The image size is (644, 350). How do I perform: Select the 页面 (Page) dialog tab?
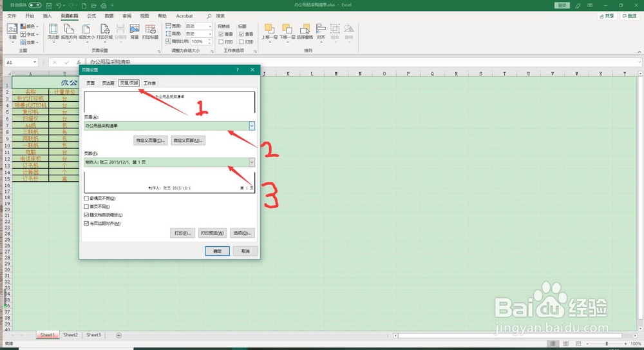click(90, 83)
